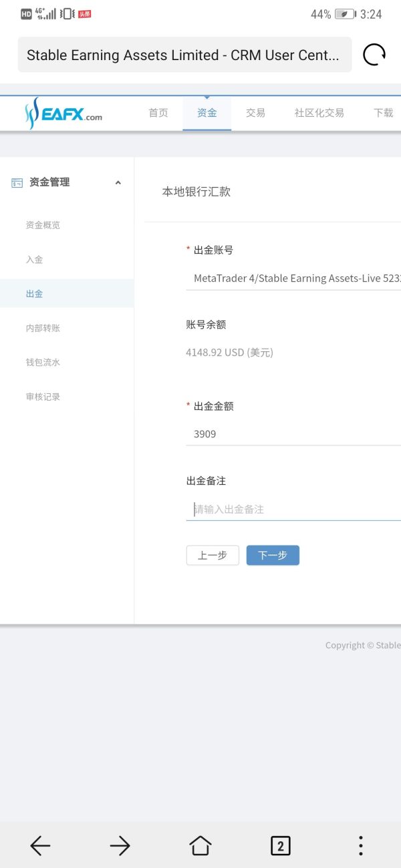Open the 交易 navigation tab
Image resolution: width=401 pixels, height=868 pixels.
coord(255,114)
